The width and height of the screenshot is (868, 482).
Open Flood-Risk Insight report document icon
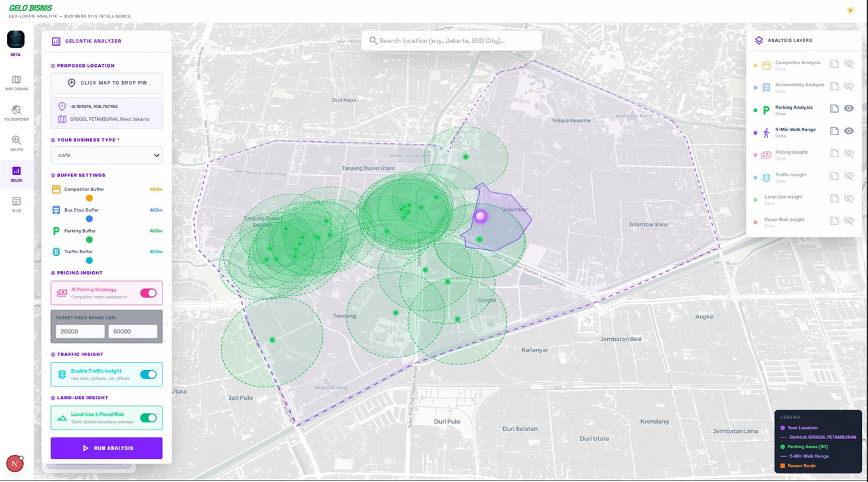click(834, 221)
